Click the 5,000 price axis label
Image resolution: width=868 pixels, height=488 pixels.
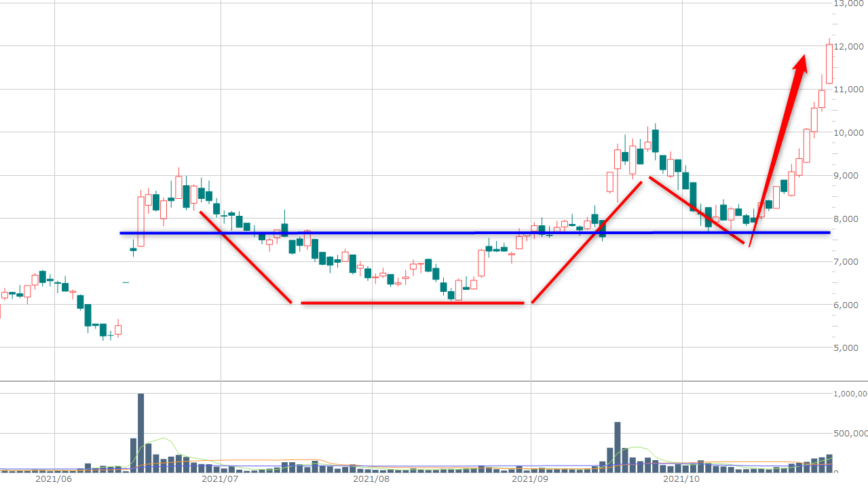coord(850,348)
